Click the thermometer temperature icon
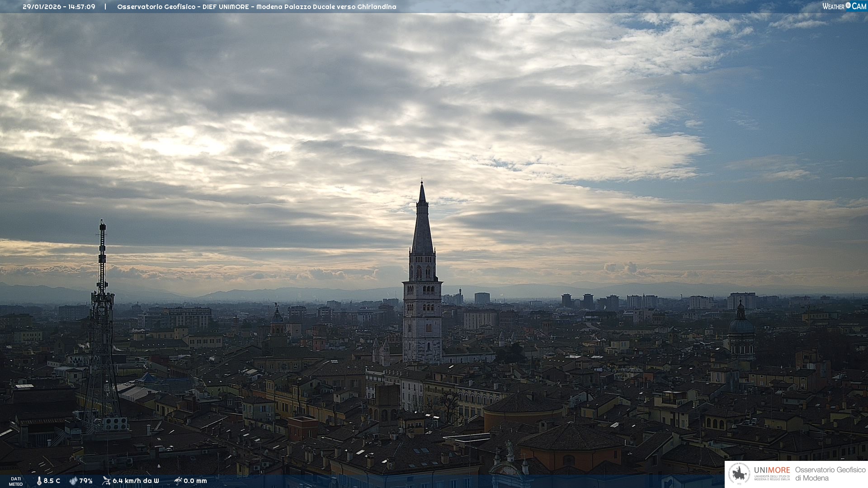 click(39, 481)
